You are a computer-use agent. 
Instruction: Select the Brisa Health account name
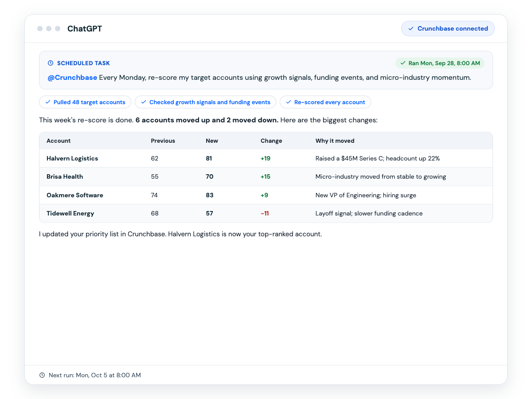click(x=65, y=176)
